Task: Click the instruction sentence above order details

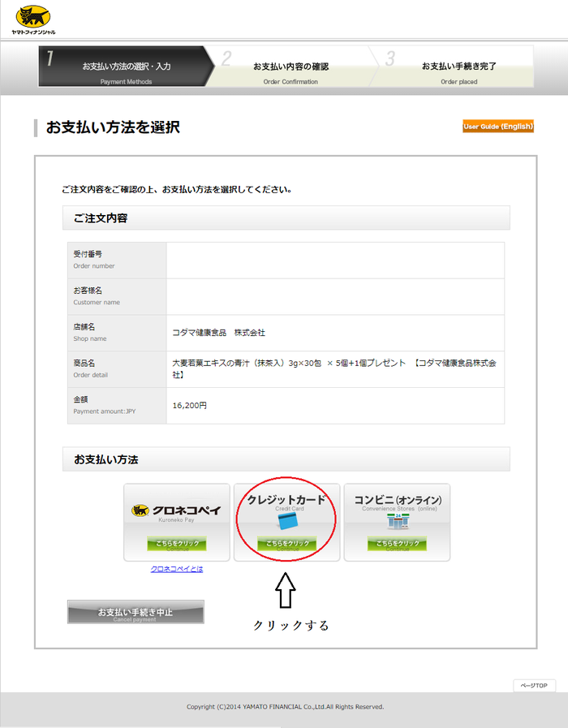Action: coord(177,189)
